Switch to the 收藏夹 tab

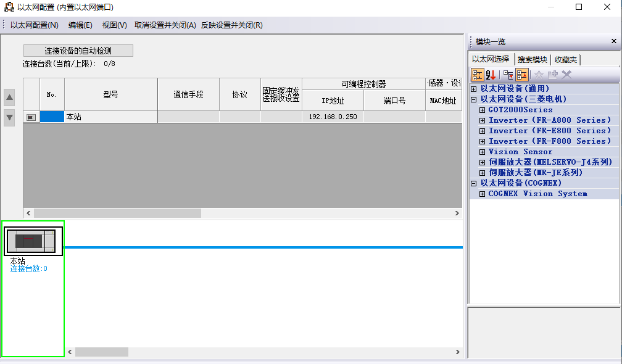click(565, 59)
